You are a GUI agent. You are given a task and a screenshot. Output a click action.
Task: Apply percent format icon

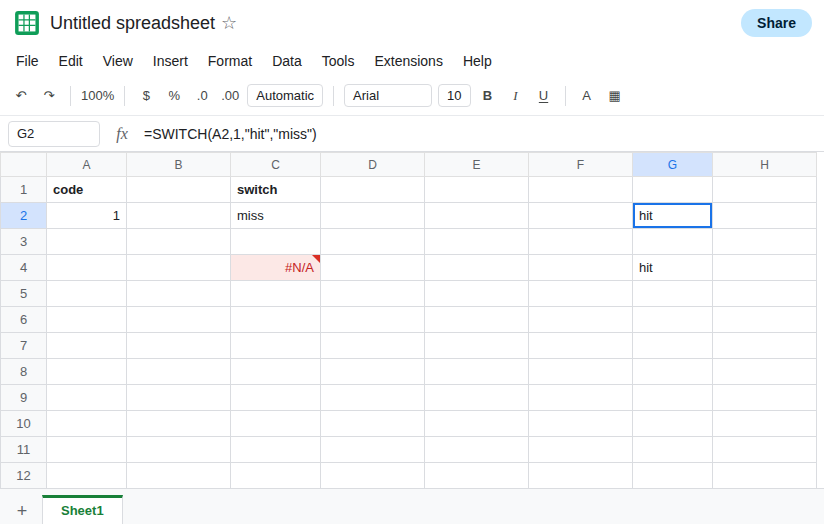174,96
